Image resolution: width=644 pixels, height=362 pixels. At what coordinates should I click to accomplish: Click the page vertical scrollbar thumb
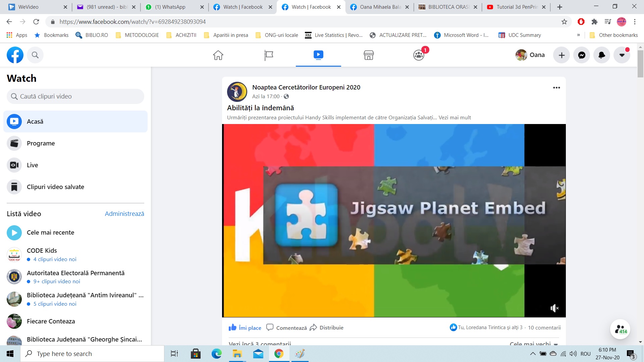coord(640,64)
